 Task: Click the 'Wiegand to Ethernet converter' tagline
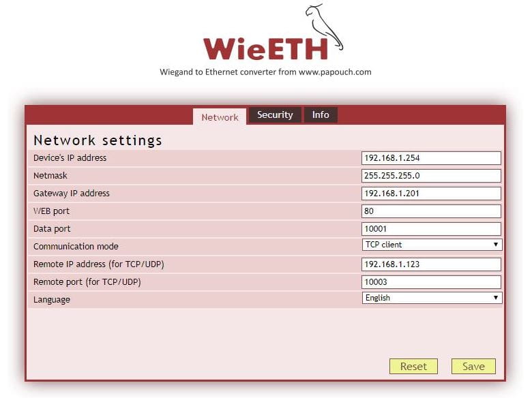tap(265, 72)
